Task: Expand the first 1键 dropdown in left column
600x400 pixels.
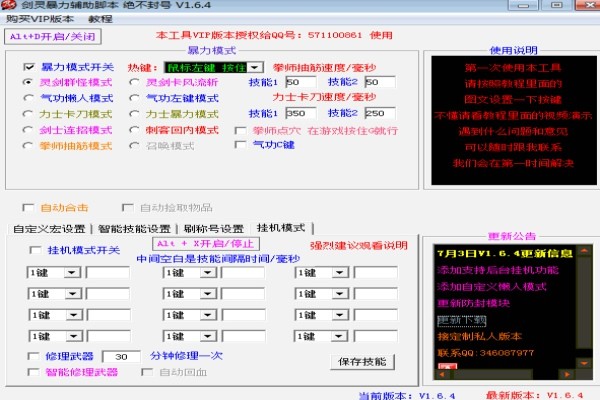Action: [74, 272]
